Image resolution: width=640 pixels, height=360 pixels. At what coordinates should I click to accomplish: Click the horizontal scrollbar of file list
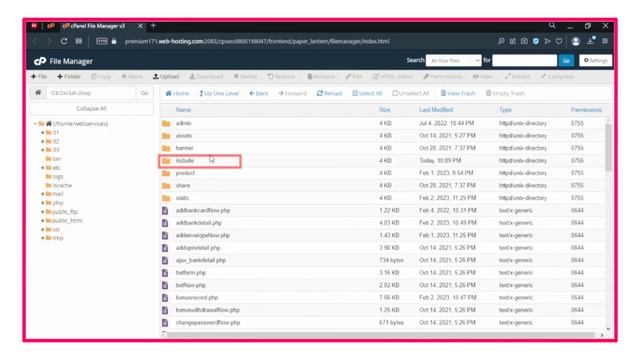point(380,335)
